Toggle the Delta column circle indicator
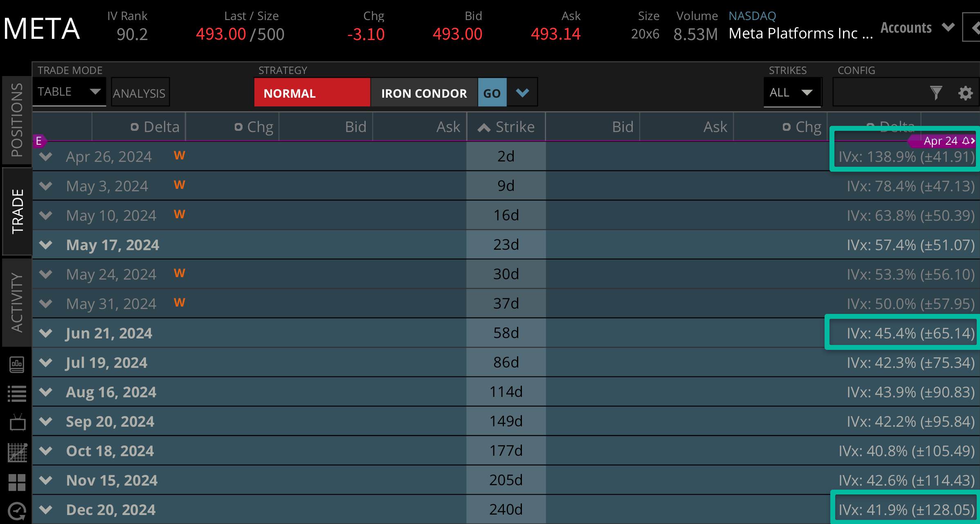 [x=135, y=127]
